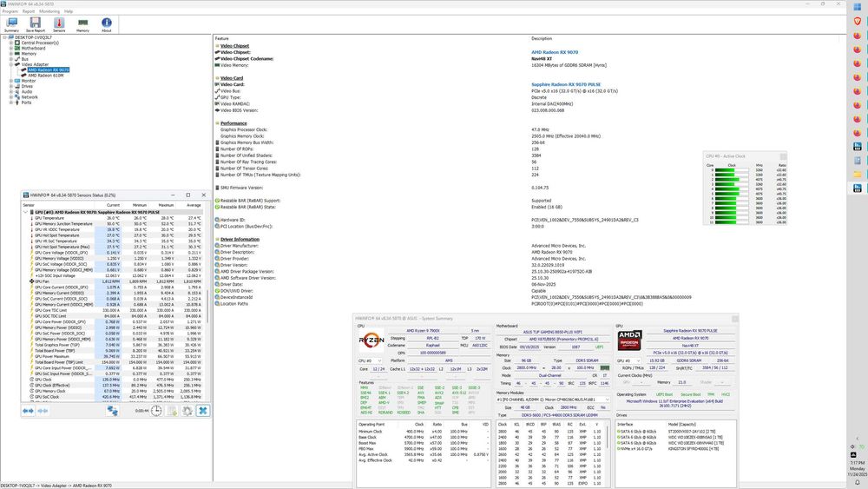Image resolution: width=868 pixels, height=489 pixels.
Task: Click the Central Processor(s) chip icon
Action: (17, 43)
